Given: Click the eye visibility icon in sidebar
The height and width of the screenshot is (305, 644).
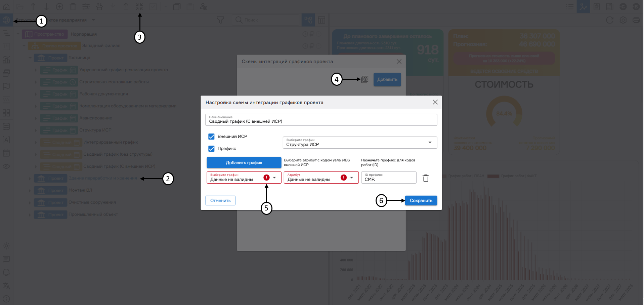Looking at the screenshot, I should pos(6,166).
